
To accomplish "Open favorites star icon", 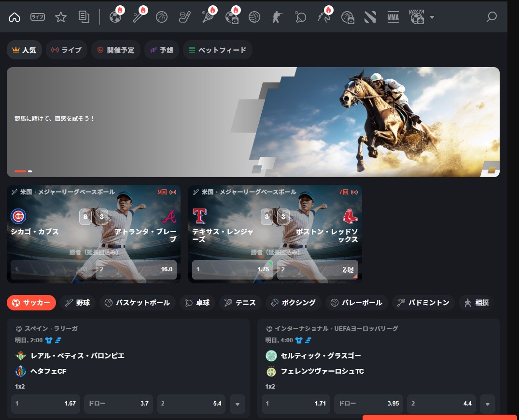I will pos(60,17).
